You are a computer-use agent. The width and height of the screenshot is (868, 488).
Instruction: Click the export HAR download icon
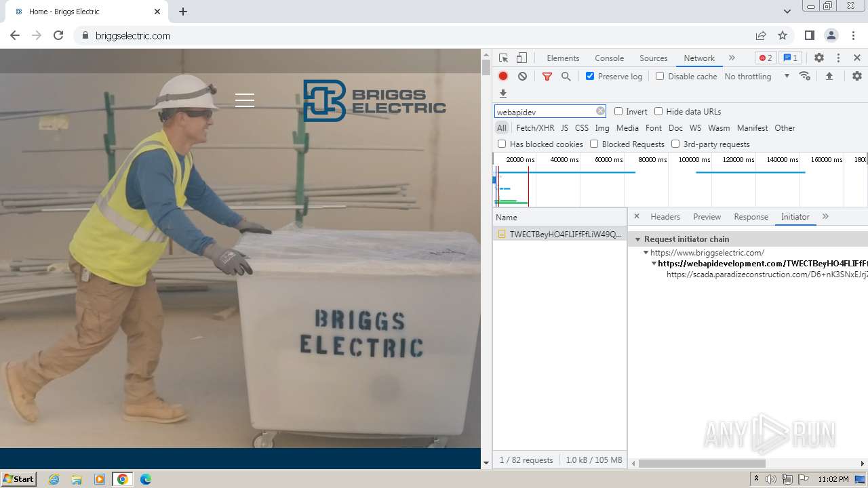(x=503, y=94)
